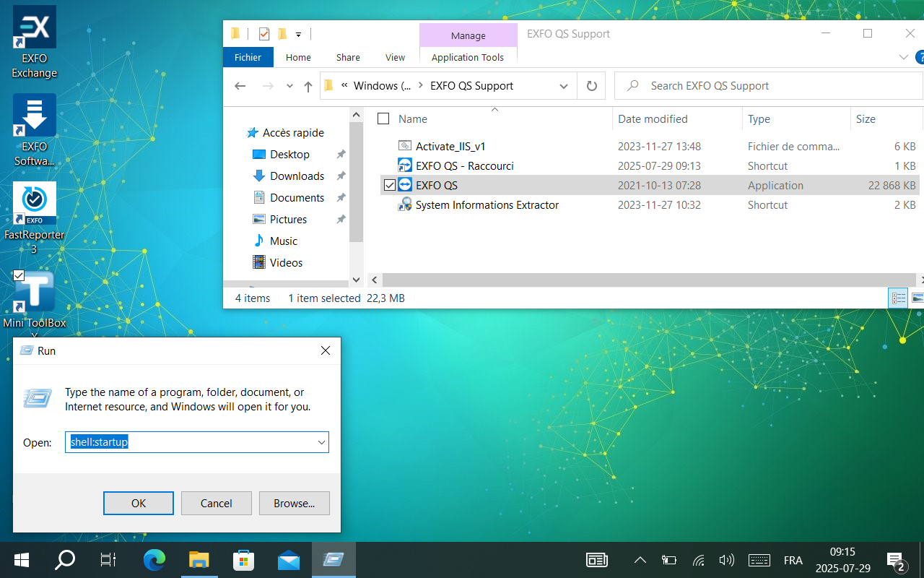The image size is (924, 578).
Task: Click the Activate_IIS_v1 file icon
Action: tap(405, 147)
